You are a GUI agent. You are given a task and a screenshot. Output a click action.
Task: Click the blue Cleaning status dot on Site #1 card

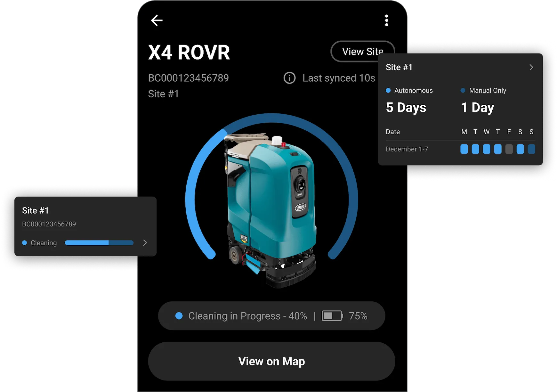24,243
